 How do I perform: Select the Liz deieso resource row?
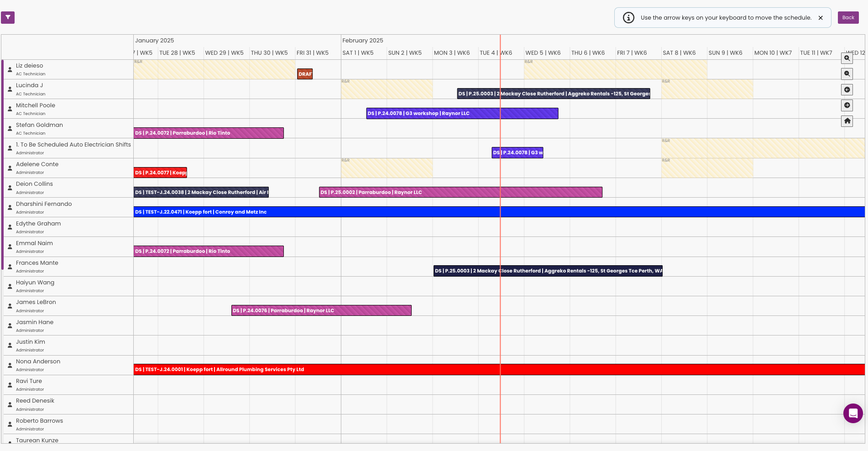(30, 66)
